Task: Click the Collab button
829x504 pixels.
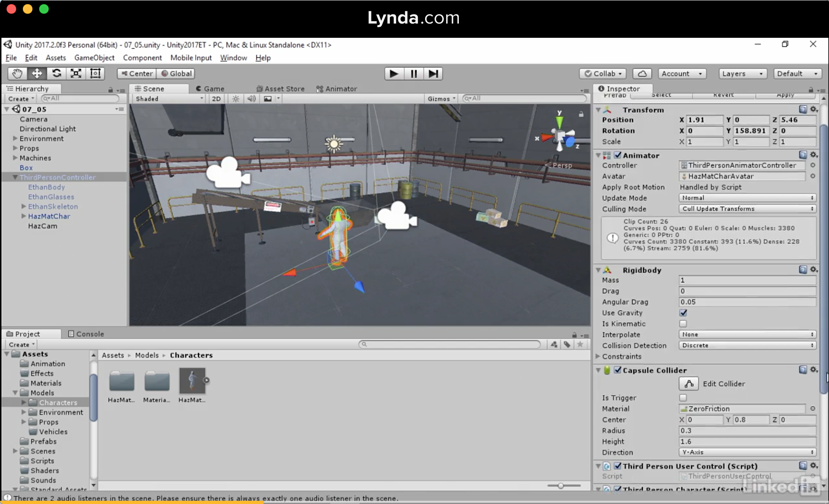Action: (603, 74)
